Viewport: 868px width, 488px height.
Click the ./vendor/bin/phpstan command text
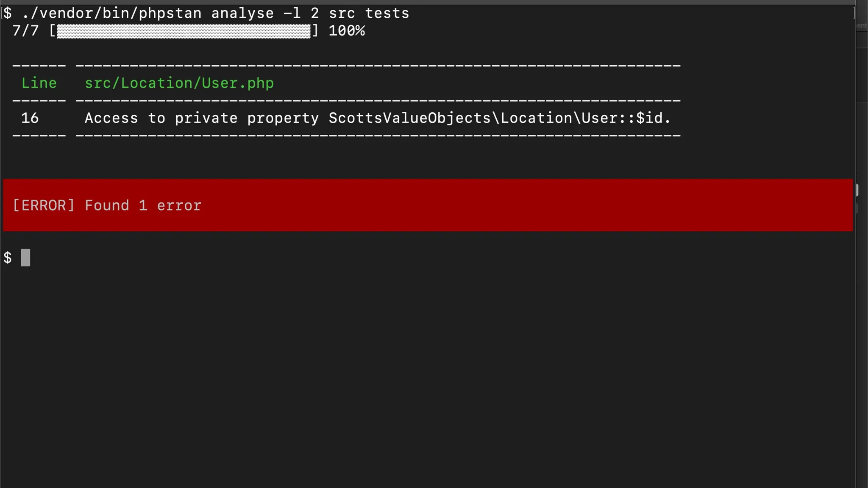(112, 13)
